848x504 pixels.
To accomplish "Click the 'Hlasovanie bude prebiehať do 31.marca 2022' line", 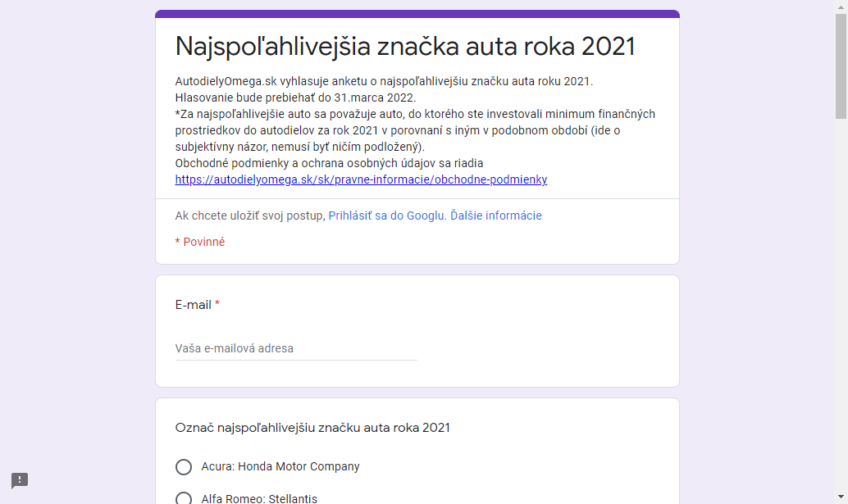I will (x=295, y=98).
